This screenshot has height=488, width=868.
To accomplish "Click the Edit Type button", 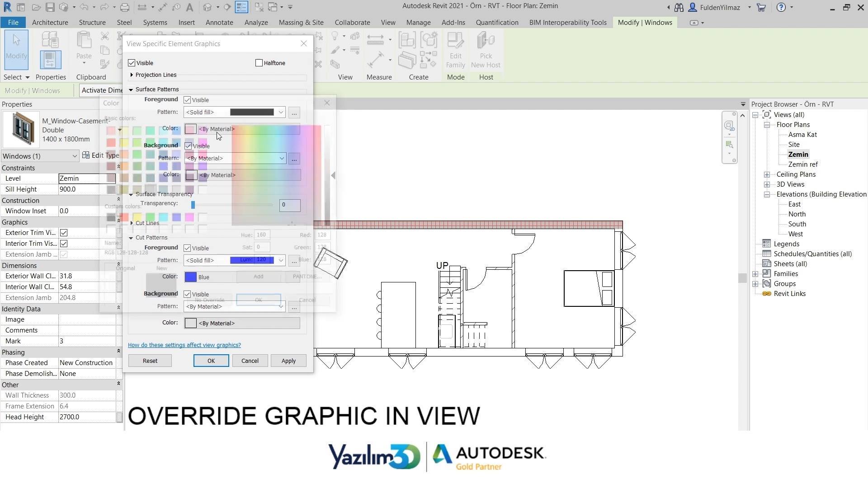I will tap(101, 155).
